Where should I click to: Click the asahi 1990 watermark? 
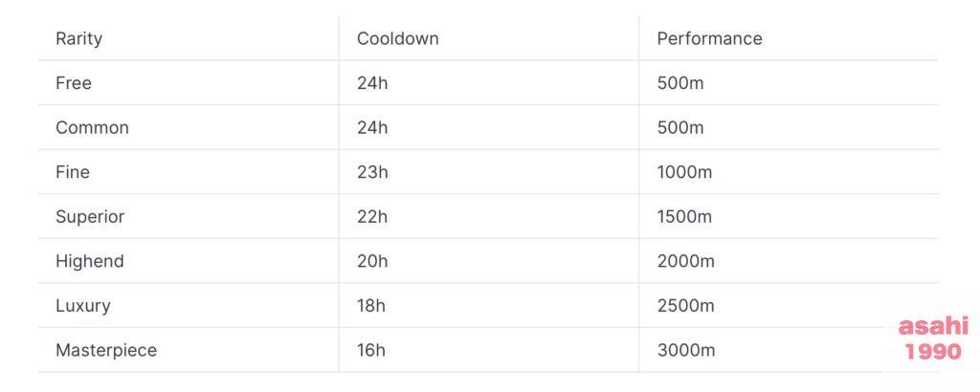[933, 338]
